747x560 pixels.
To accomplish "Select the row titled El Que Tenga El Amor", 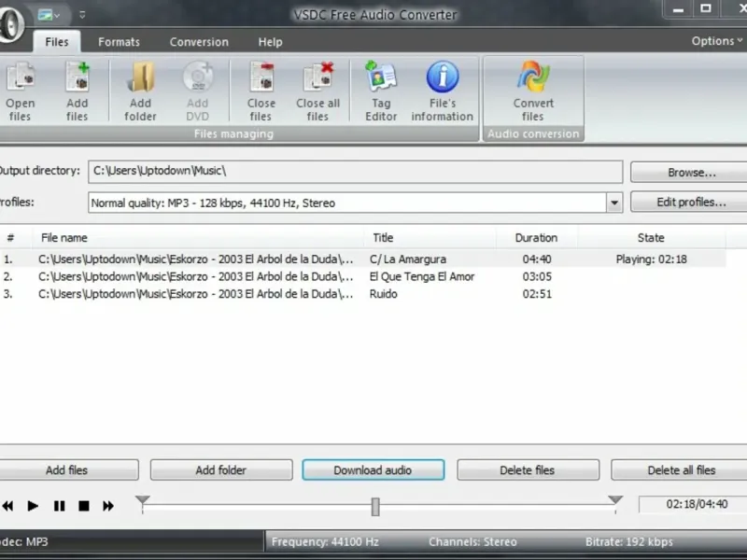I will coord(362,276).
